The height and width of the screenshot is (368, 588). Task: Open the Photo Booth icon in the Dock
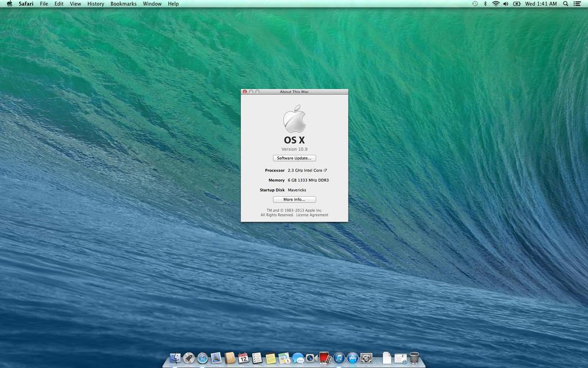(325, 358)
